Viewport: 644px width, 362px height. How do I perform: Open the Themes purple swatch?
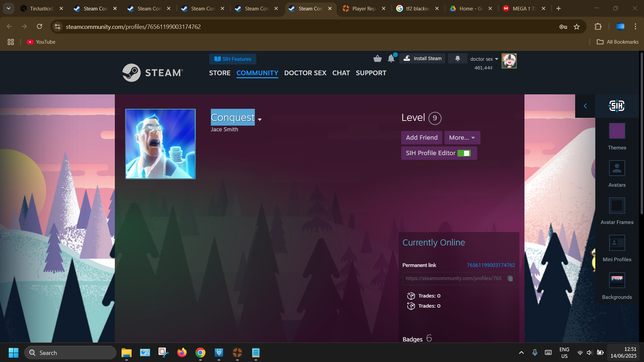[617, 131]
